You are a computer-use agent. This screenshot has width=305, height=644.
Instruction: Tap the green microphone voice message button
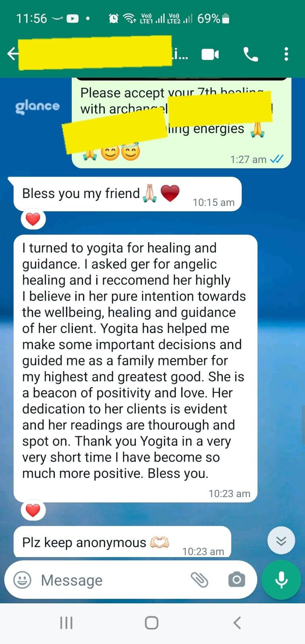coord(281,580)
